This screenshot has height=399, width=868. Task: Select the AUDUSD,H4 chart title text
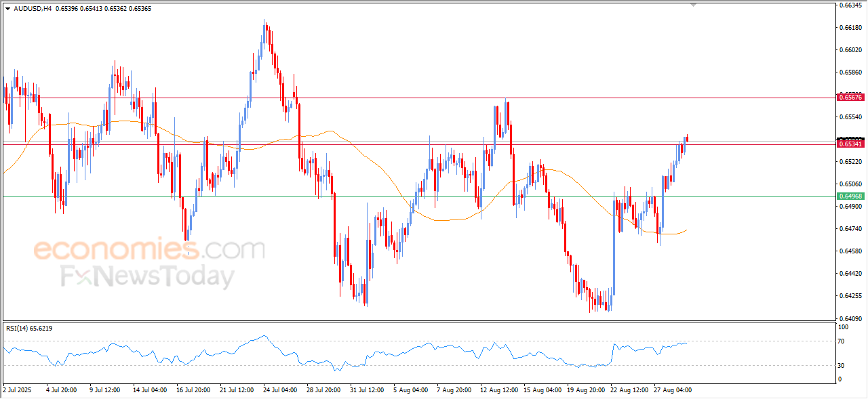[x=33, y=9]
